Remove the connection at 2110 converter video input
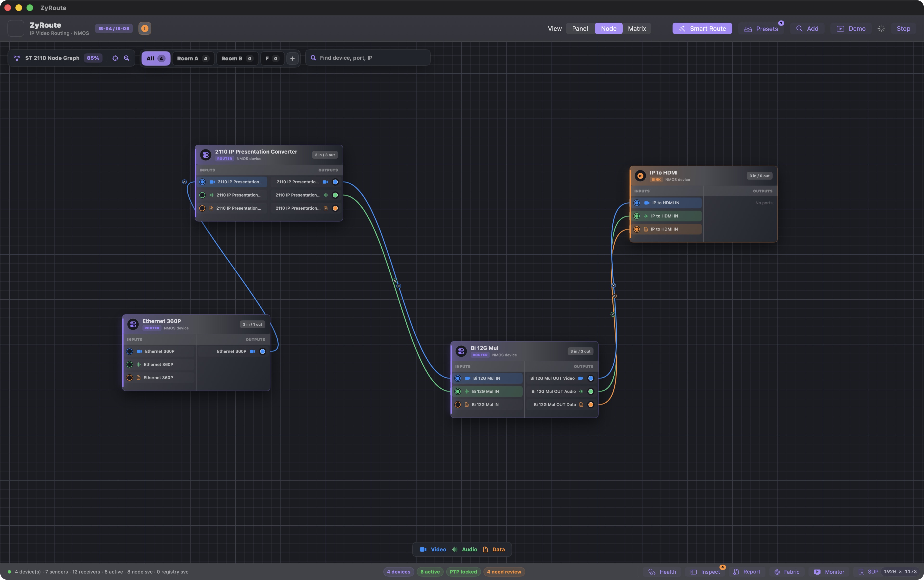Screen dimensions: 924x580 [x=185, y=182]
